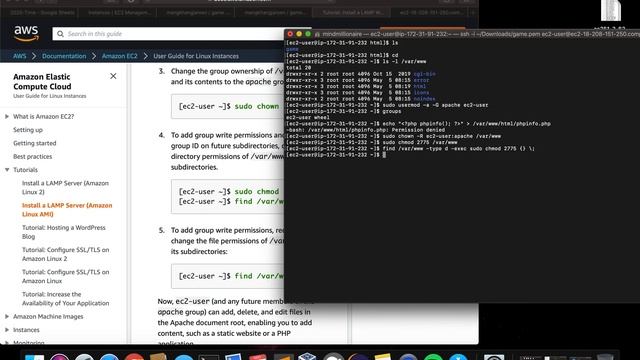This screenshot has height=360, width=640.
Task: Click the 'sudo chmod' code line in step 4
Action: 229,191
